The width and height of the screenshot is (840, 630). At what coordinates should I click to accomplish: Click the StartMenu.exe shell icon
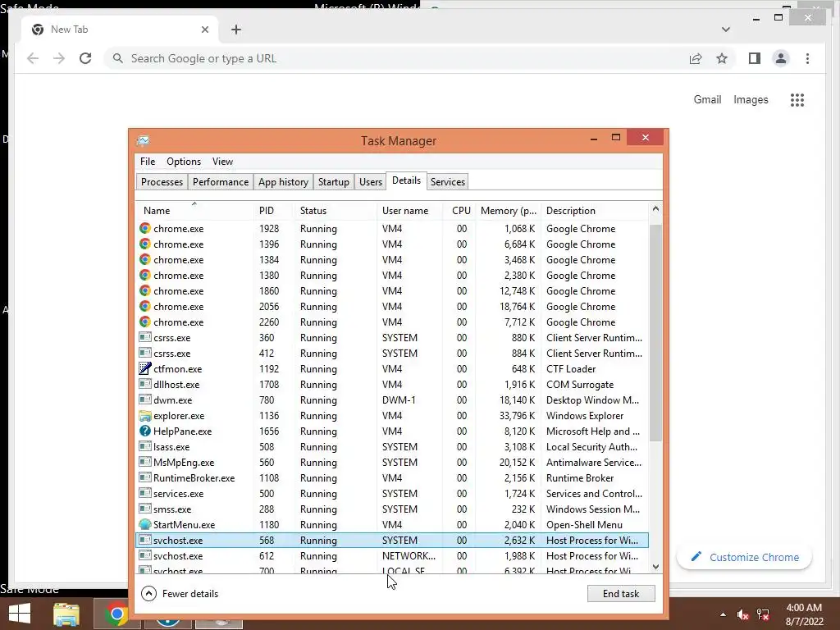pos(144,524)
